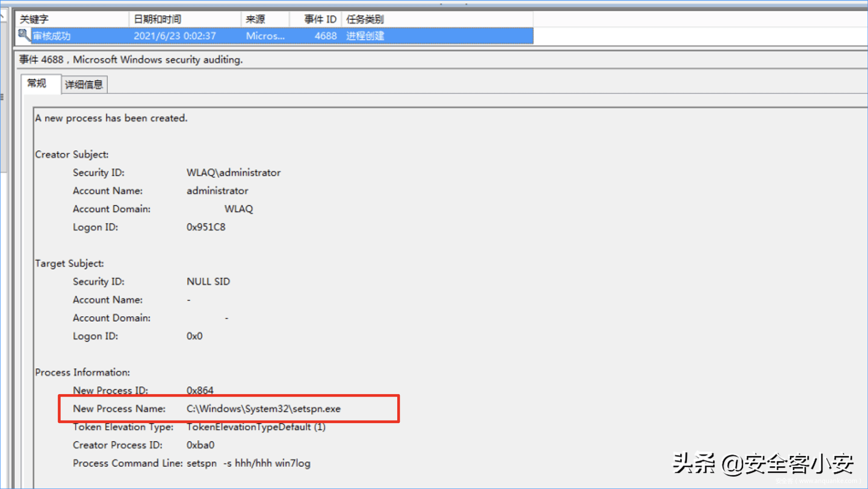Click the setspn -s hhh/hhh win7log command line

point(248,463)
